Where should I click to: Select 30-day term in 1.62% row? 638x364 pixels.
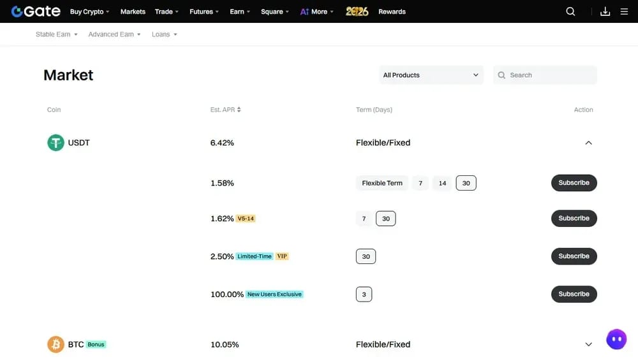386,219
